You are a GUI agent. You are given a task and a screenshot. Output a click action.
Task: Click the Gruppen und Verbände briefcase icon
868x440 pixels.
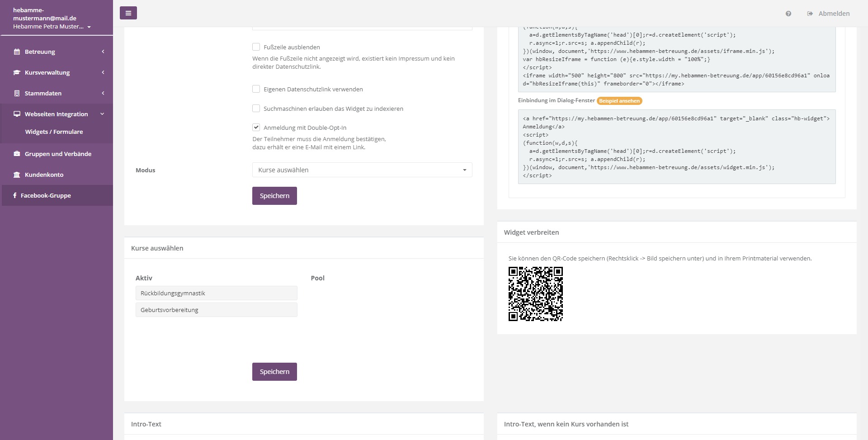17,154
